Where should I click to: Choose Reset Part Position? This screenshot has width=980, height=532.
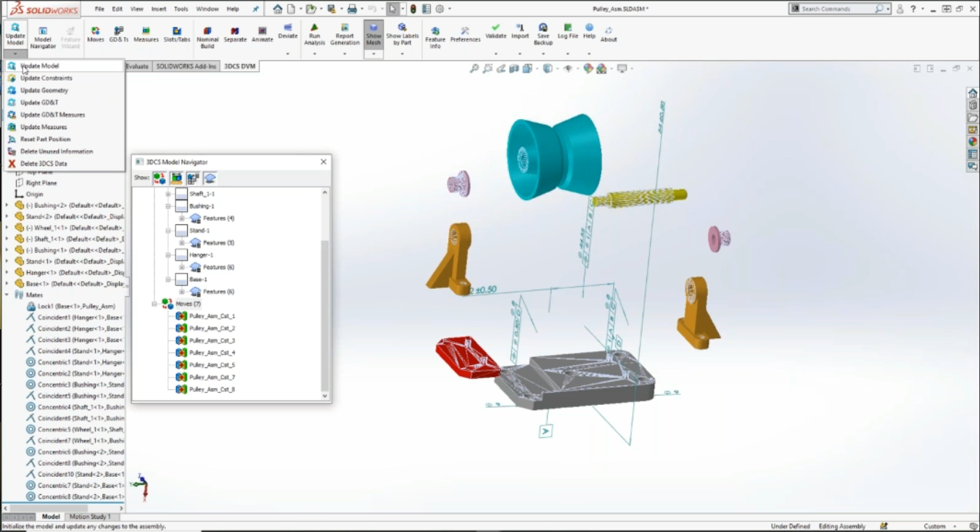pos(44,139)
